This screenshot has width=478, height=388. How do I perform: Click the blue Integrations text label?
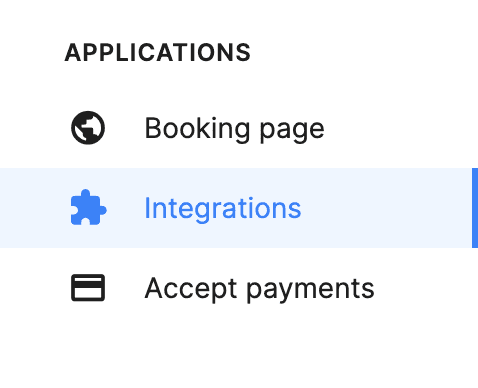tap(223, 209)
